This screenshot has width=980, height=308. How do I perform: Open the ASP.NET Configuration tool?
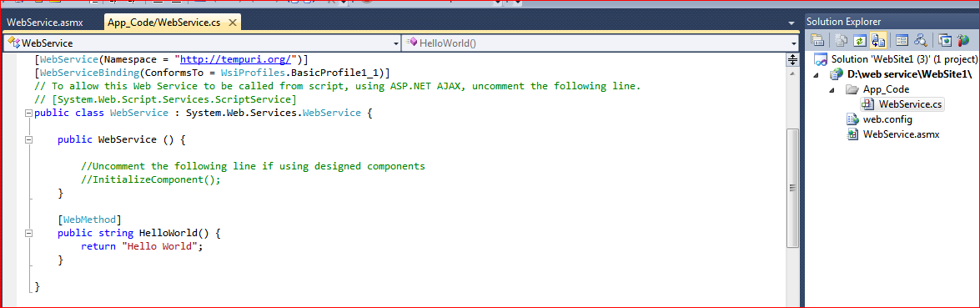pos(963,41)
